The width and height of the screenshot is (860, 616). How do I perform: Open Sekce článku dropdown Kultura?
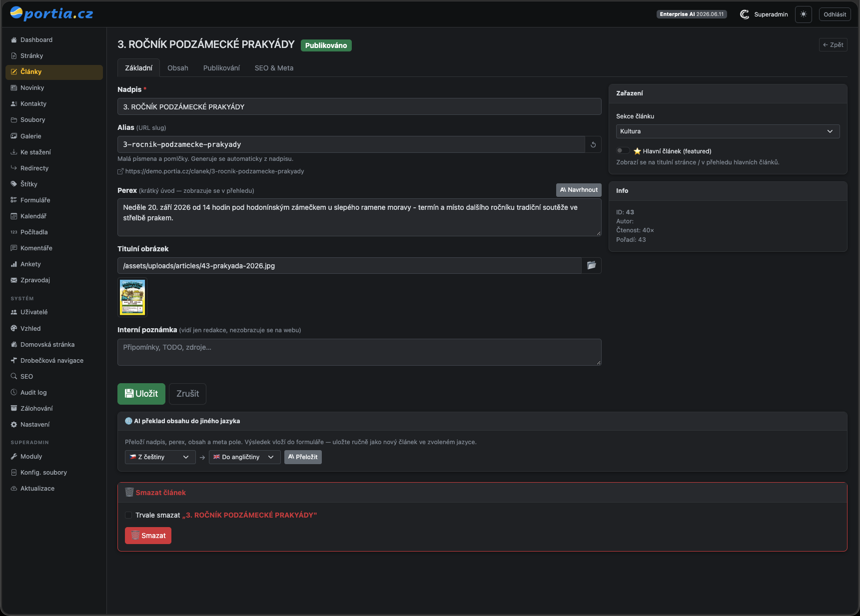pos(728,131)
